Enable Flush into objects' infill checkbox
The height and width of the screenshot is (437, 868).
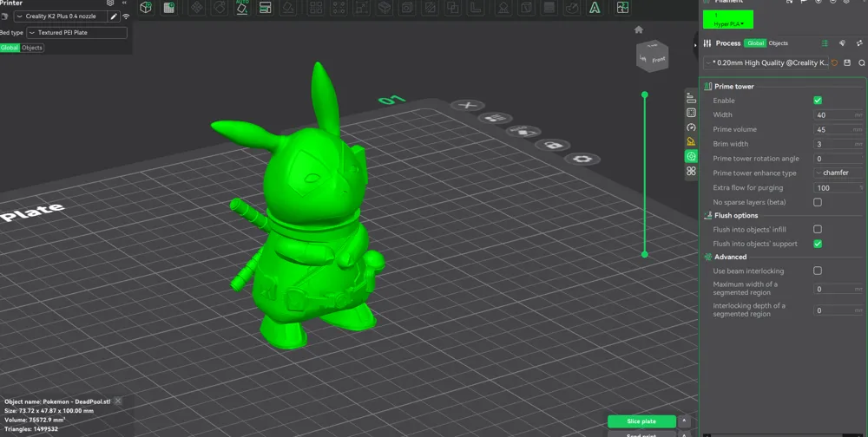click(818, 229)
